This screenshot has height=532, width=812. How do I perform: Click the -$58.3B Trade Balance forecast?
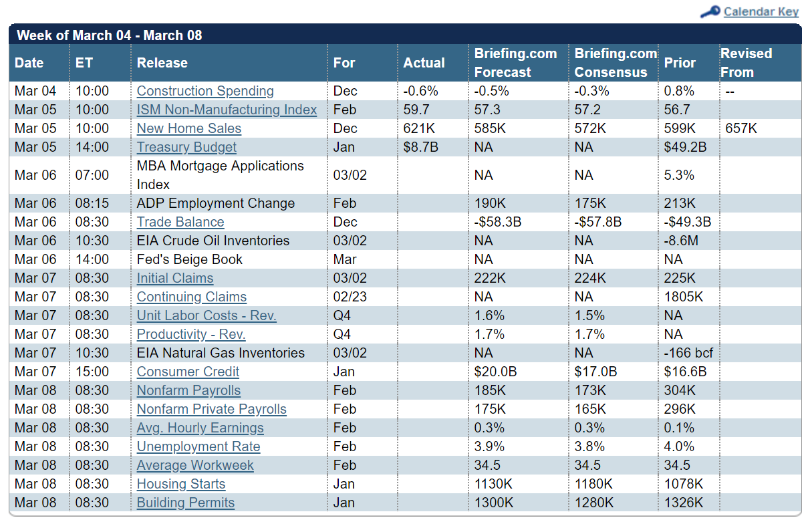coord(498,222)
